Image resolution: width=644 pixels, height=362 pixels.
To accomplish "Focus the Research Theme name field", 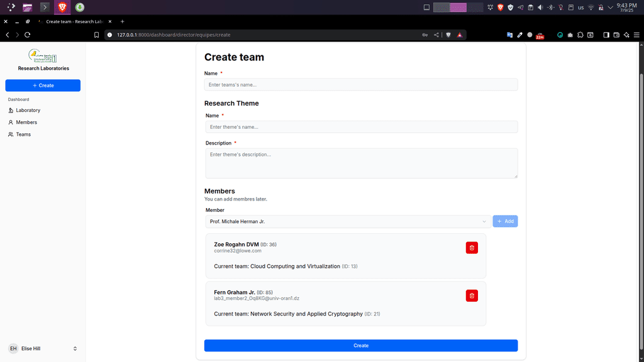I will pos(362,127).
